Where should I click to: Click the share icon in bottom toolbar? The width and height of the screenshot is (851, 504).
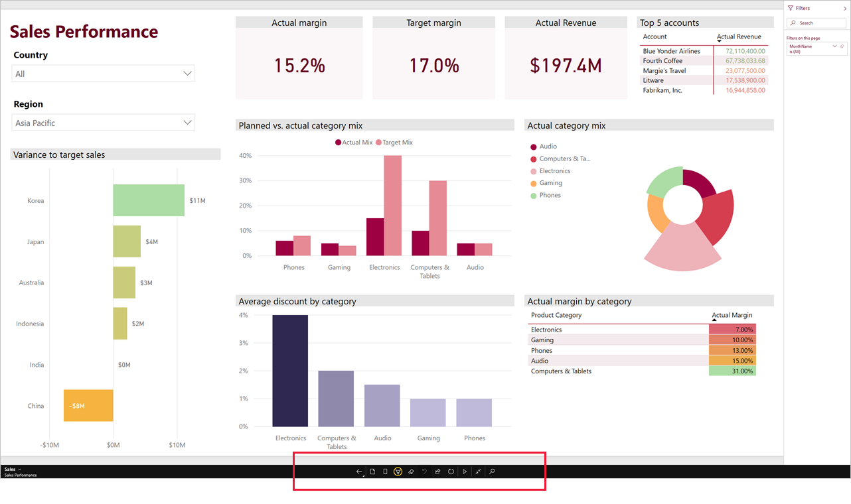tap(437, 472)
